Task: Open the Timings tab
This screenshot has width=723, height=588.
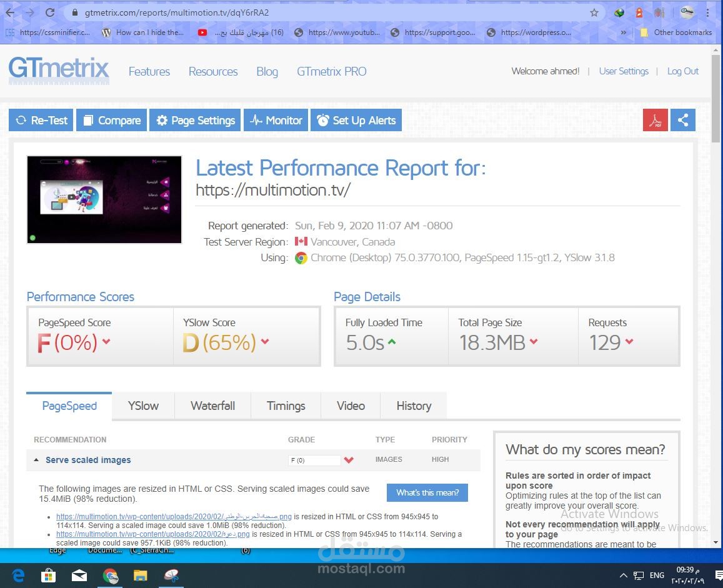Action: pos(286,406)
